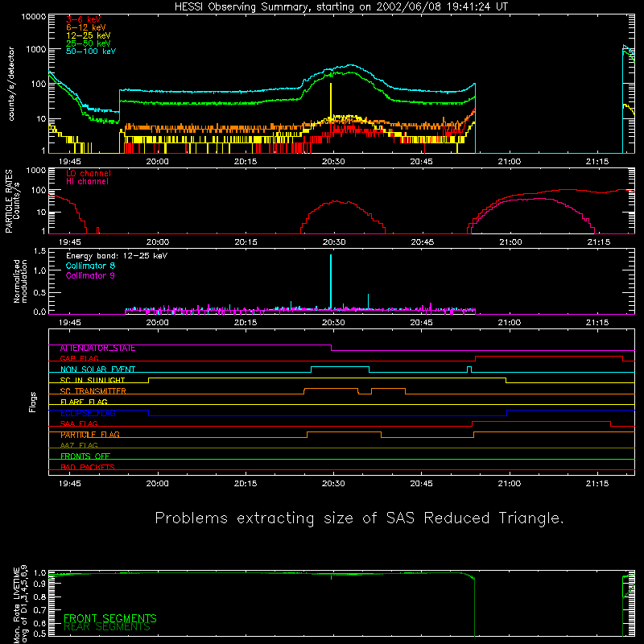Screen dimensions: 644x644
Task: Click the HESSI Observing Summary title text
Action: point(341,7)
